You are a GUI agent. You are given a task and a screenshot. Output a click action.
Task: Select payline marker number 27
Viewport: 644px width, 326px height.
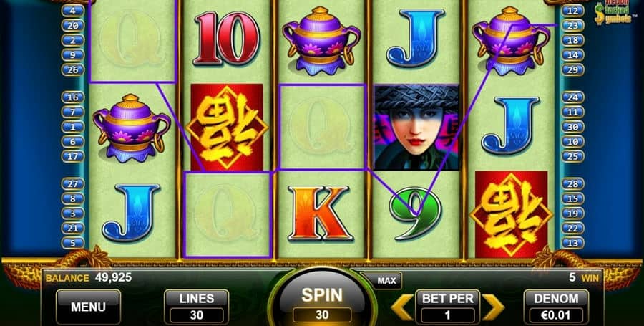click(72, 183)
